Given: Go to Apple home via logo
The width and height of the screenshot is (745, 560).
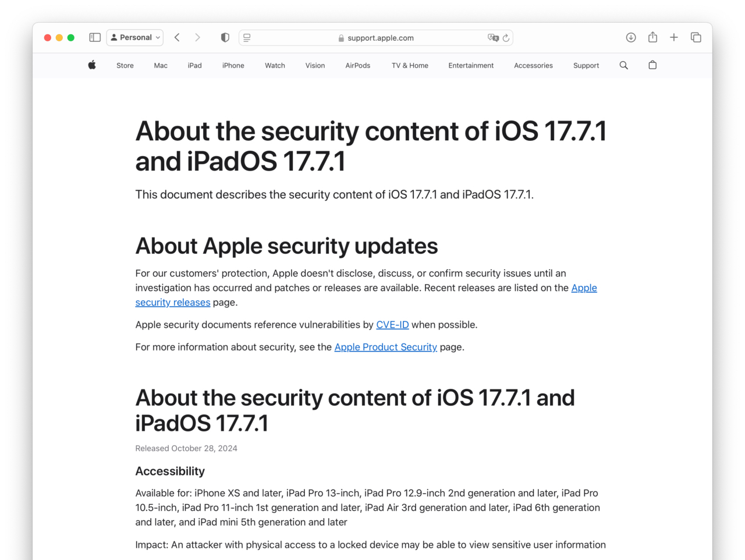Looking at the screenshot, I should click(92, 65).
